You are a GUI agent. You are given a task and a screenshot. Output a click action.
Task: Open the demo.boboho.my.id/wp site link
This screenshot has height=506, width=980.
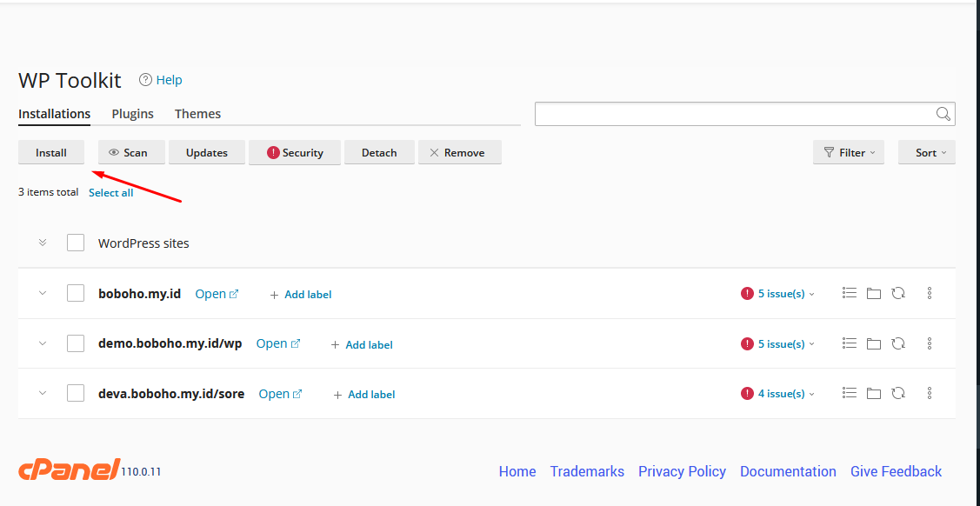(x=278, y=343)
